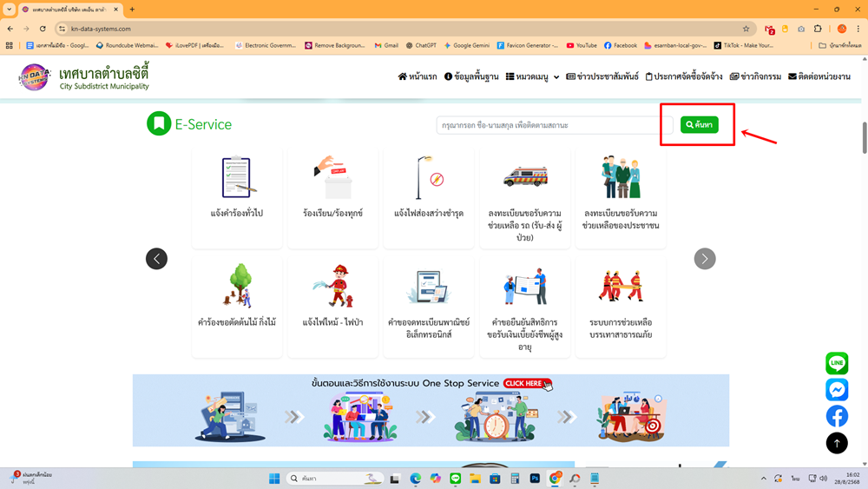This screenshot has height=489, width=868.
Task: Click the green ค้นหา search button
Action: (x=699, y=125)
